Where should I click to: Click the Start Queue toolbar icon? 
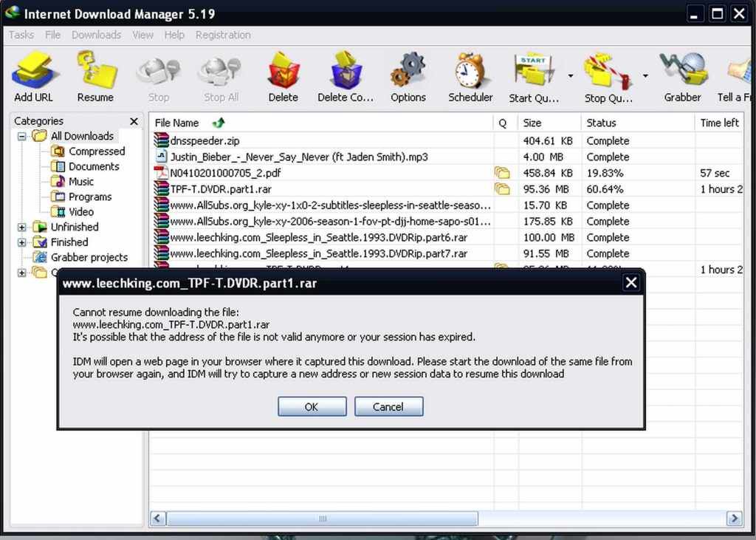[535, 71]
